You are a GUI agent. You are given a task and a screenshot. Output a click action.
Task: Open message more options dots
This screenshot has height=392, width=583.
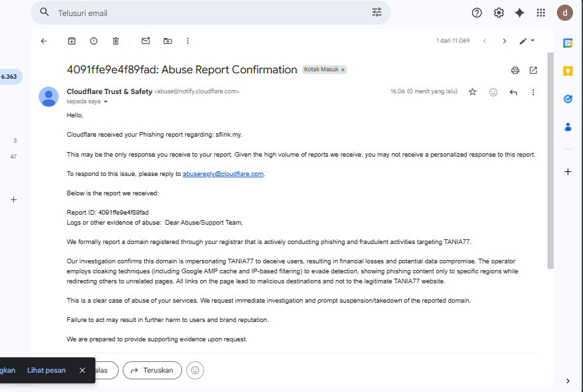[533, 92]
